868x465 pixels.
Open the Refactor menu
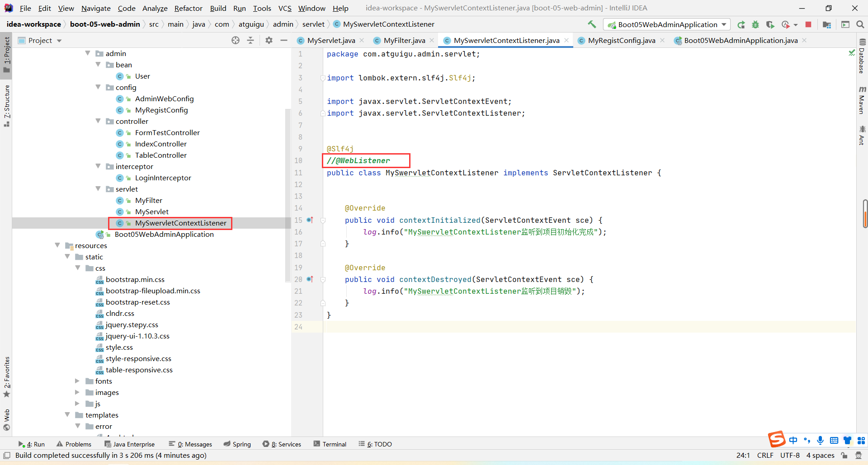[188, 8]
